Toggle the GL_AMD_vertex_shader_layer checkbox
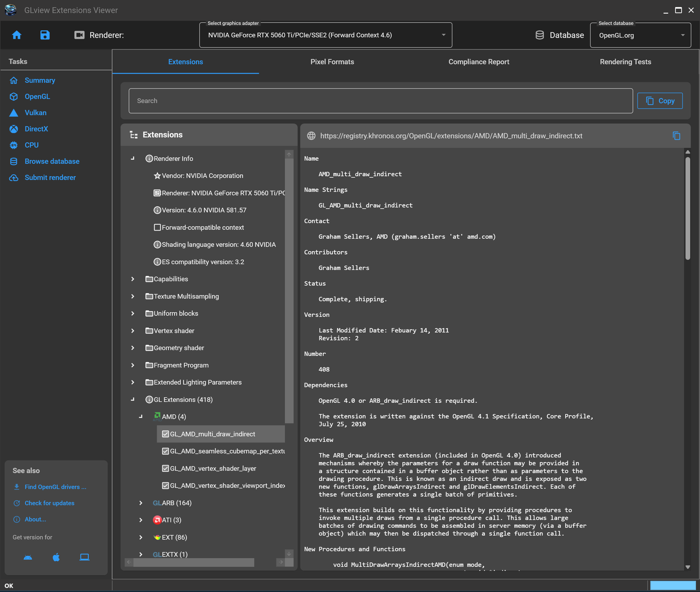The height and width of the screenshot is (592, 700). [x=165, y=468]
